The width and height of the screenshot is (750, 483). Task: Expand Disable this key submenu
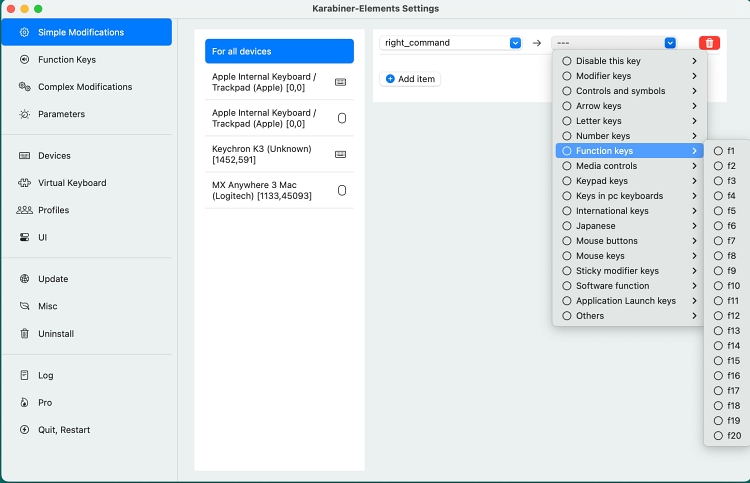629,61
